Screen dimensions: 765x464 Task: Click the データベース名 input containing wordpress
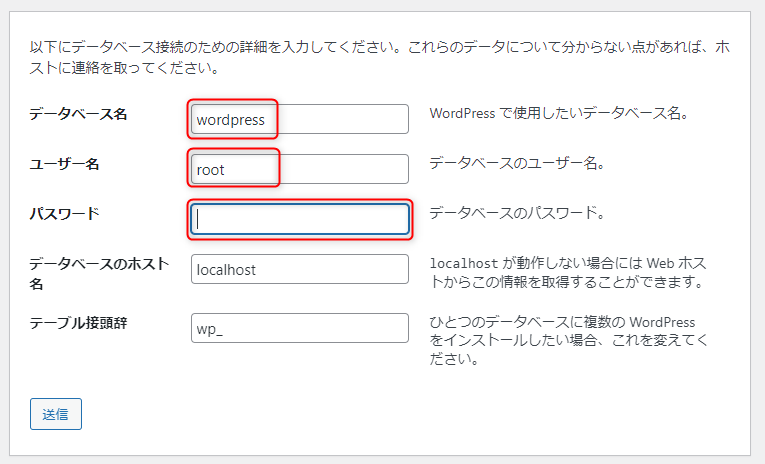300,119
